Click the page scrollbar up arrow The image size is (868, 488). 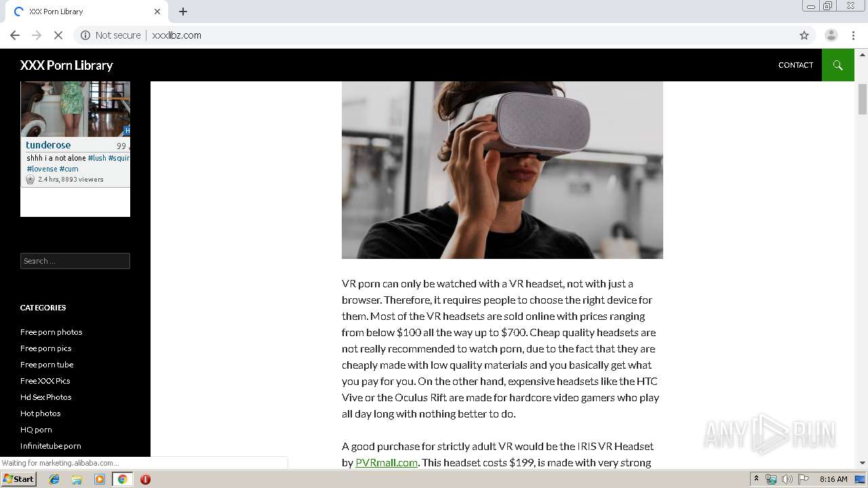click(x=863, y=54)
